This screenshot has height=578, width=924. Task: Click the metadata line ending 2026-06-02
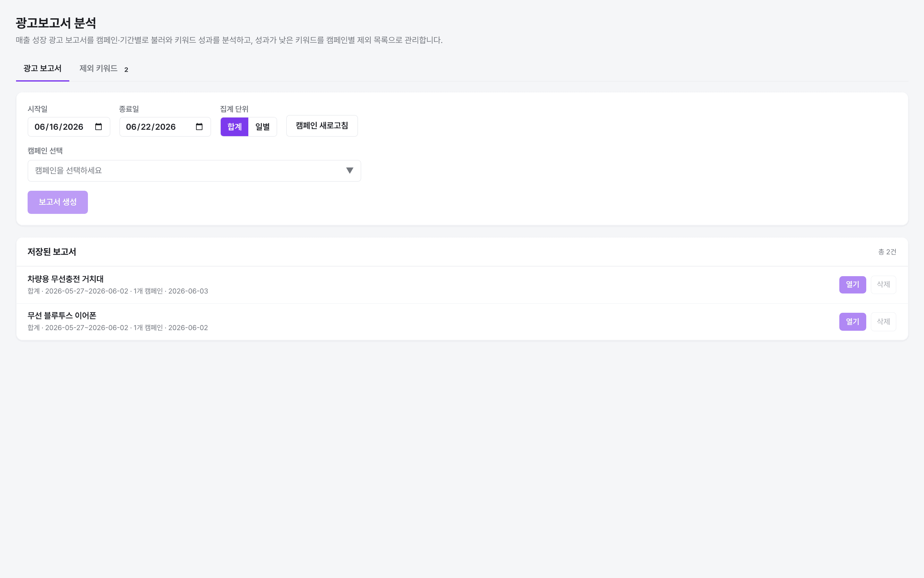[x=118, y=328]
